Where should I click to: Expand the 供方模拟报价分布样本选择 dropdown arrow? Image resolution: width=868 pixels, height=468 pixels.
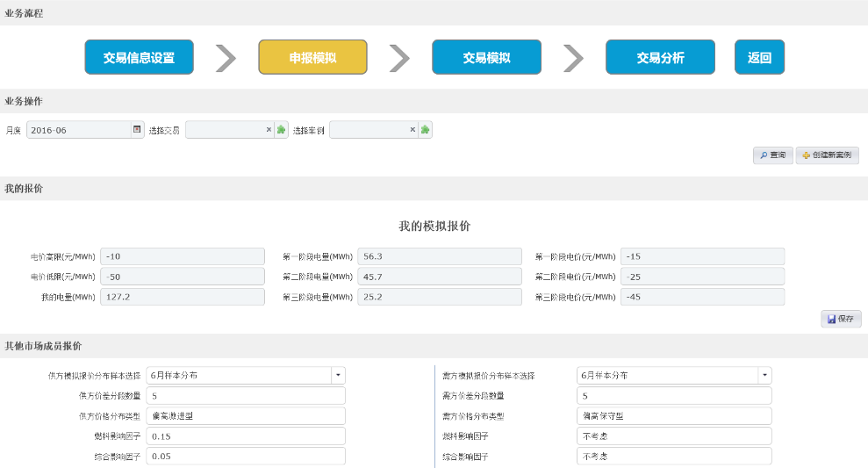(338, 376)
